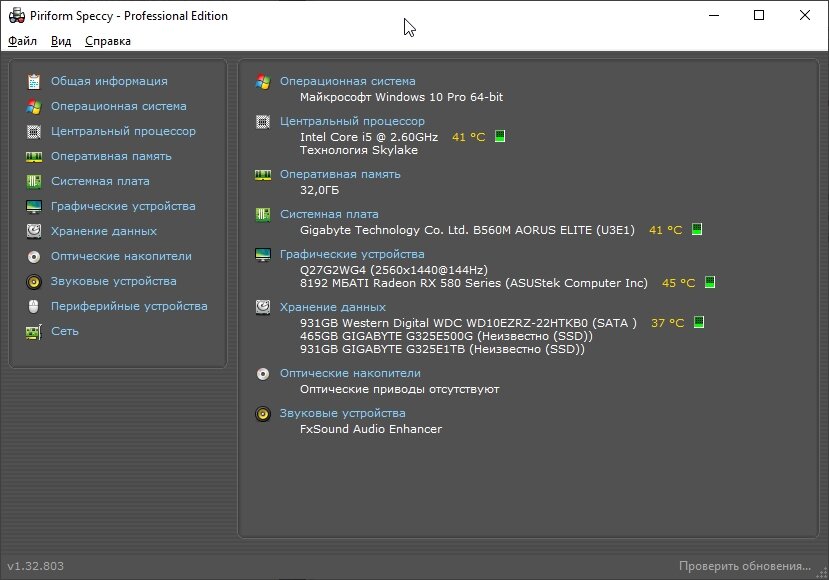829x580 pixels.
Task: Click the monitor icon for Графические устройства in sidebar
Action: pyautogui.click(x=34, y=206)
